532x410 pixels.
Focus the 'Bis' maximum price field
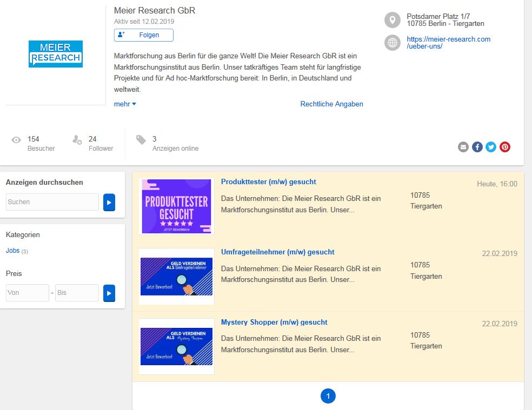77,293
